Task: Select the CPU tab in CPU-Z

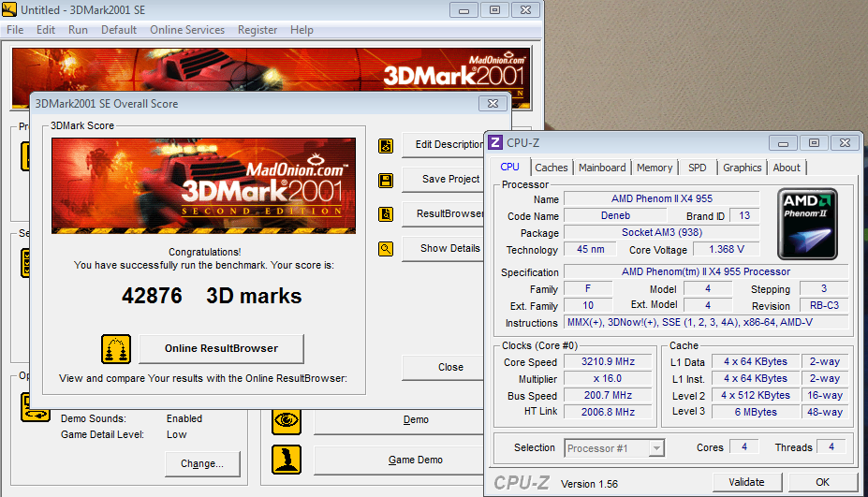Action: (x=509, y=167)
